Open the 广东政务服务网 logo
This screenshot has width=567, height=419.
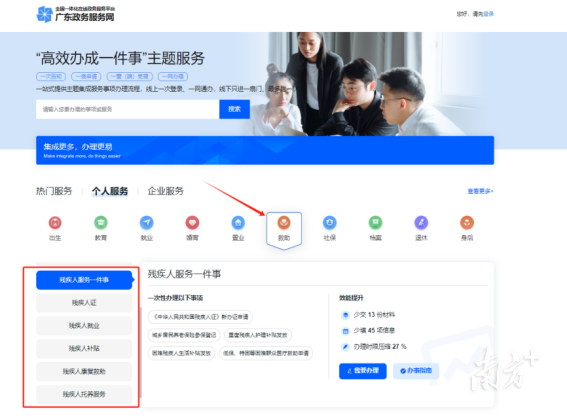[x=76, y=14]
